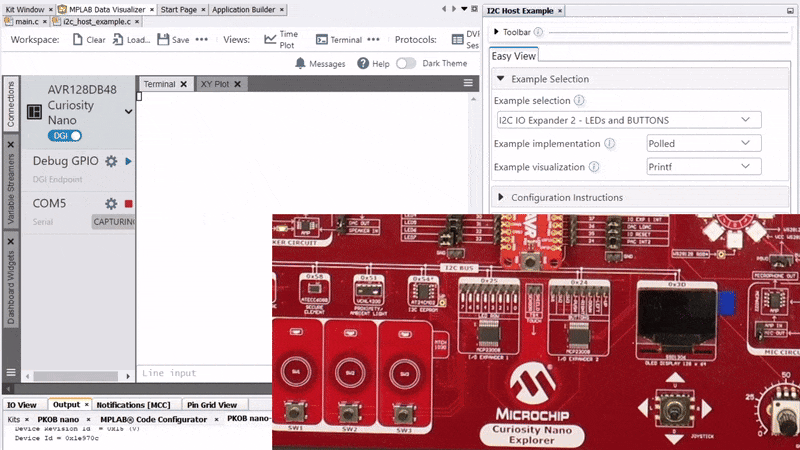Image resolution: width=800 pixels, height=450 pixels.
Task: Open Debug GPIO settings gear
Action: 111,161
